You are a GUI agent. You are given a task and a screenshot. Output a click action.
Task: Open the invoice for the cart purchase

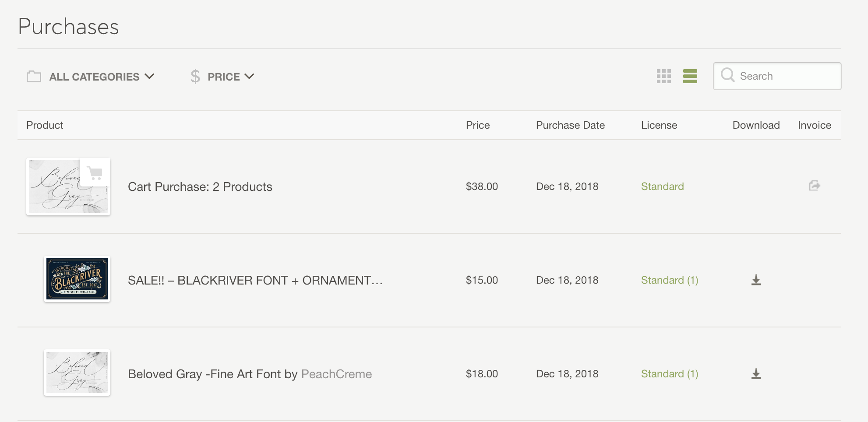(x=815, y=186)
